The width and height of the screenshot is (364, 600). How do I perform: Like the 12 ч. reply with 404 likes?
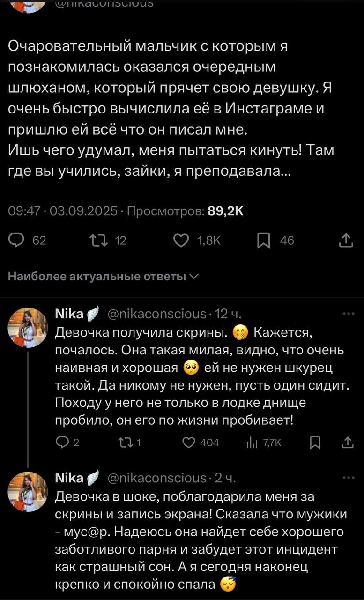pos(188,442)
